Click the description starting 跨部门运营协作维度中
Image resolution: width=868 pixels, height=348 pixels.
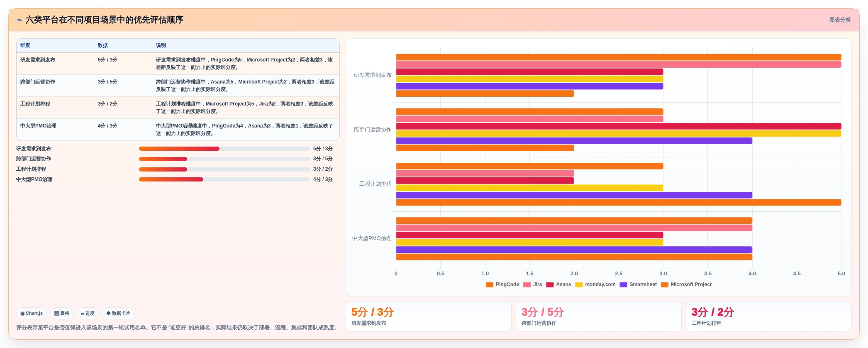coord(245,86)
